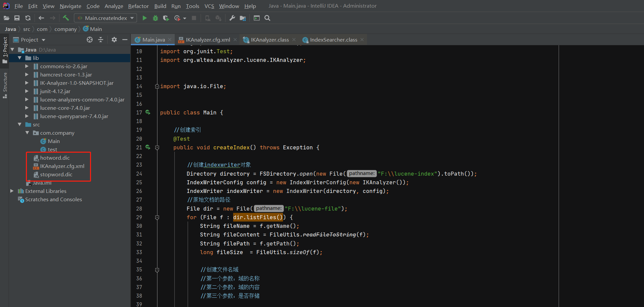Open the VCS menu
The height and width of the screenshot is (307, 644).
tap(209, 6)
